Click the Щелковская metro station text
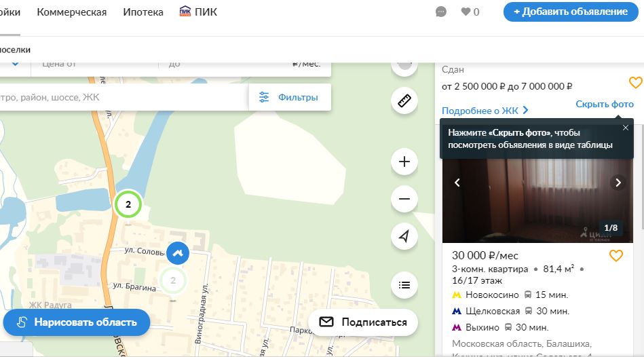Viewport: 644px width, 357px height. [x=493, y=312]
